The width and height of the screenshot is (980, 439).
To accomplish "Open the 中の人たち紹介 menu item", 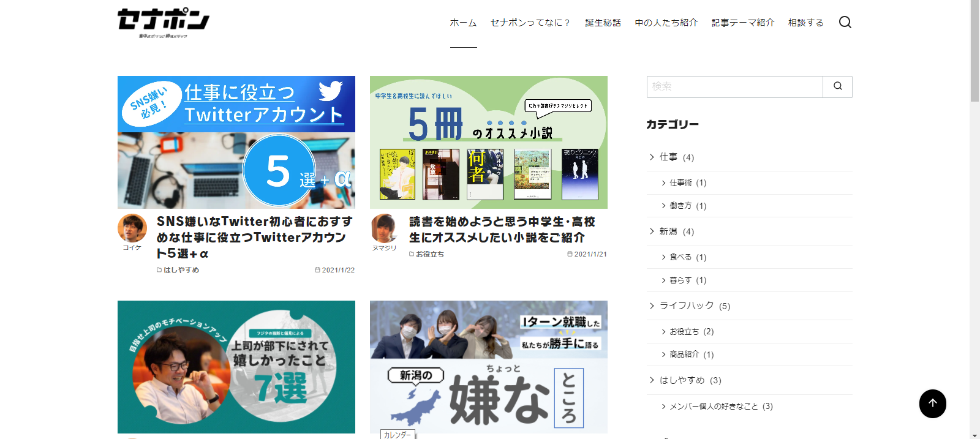I will 666,23.
